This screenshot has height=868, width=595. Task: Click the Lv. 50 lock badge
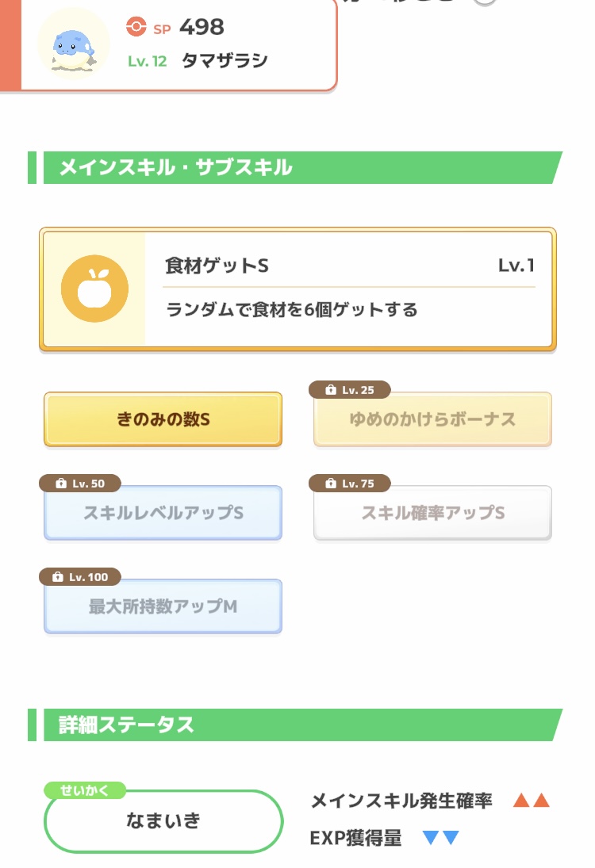click(x=80, y=484)
